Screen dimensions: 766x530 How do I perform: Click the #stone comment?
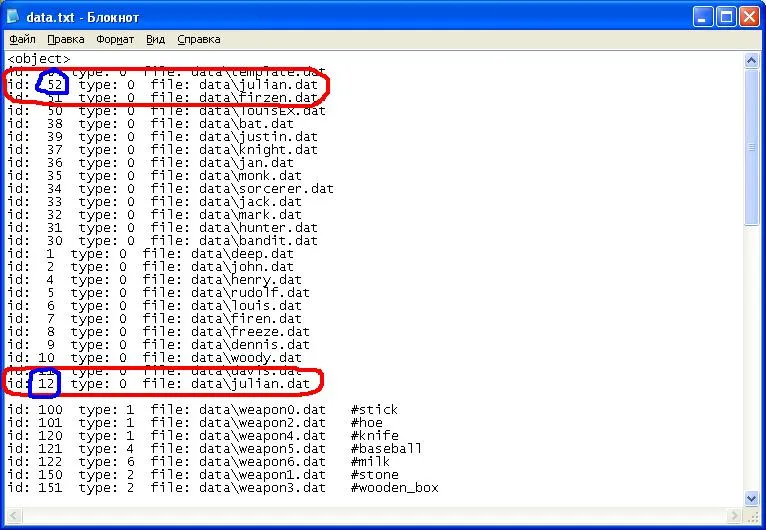375,474
